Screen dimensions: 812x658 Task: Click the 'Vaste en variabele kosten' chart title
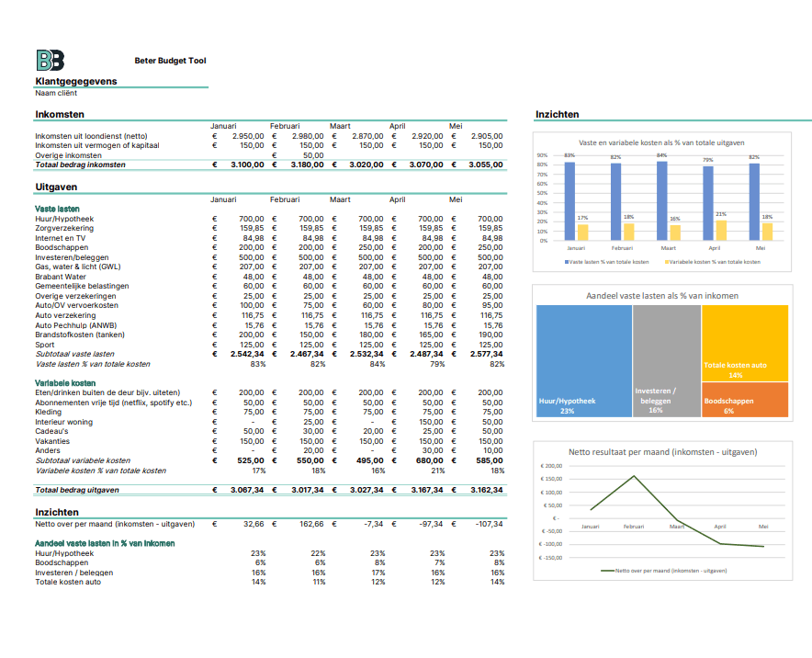click(x=661, y=143)
